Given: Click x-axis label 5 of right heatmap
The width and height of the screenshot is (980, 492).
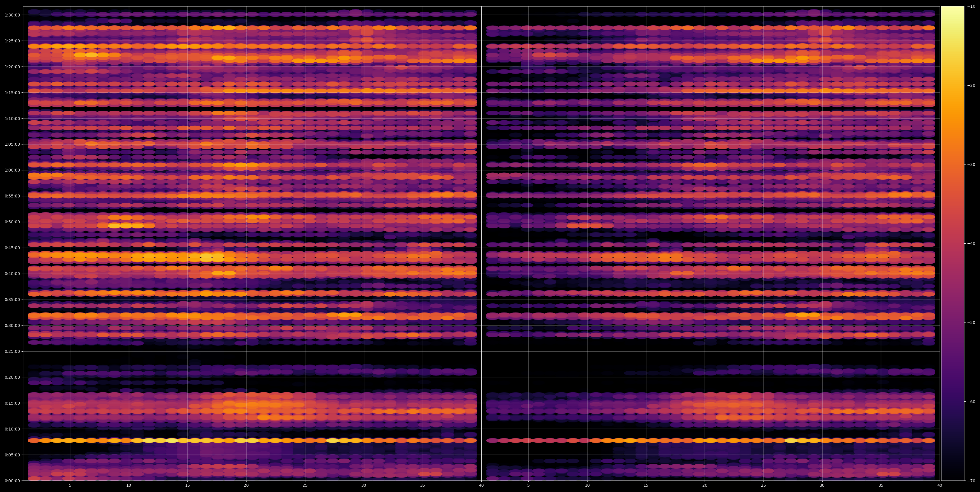Looking at the screenshot, I should [528, 486].
